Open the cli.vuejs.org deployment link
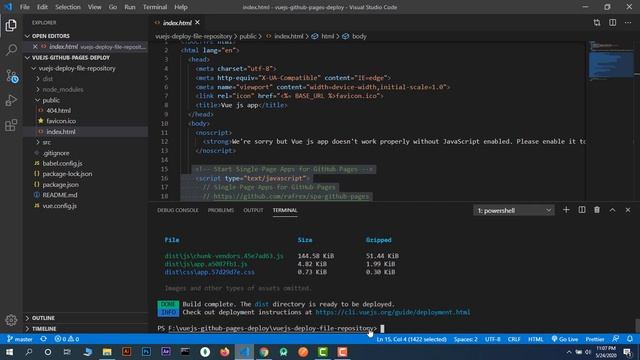640x360 pixels. (x=393, y=312)
